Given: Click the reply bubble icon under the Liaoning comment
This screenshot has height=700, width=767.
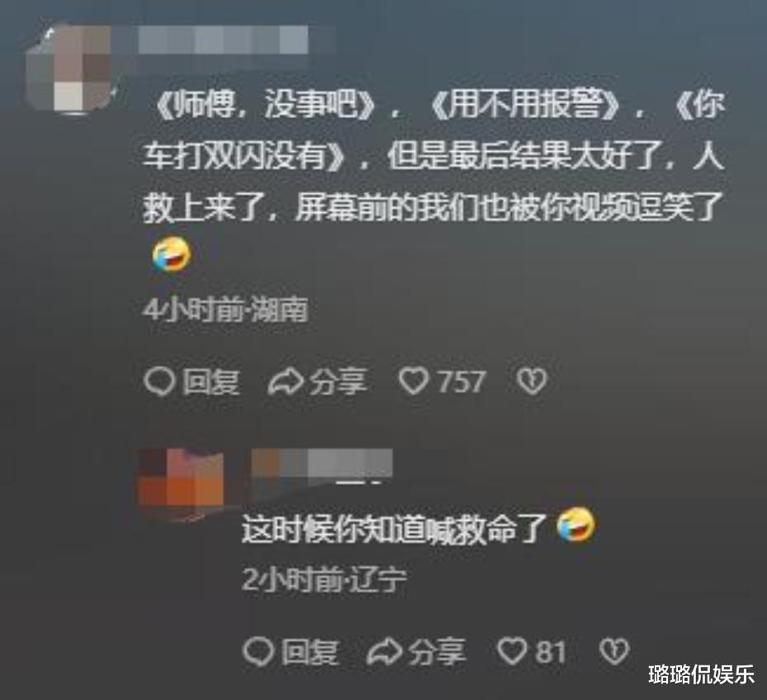Looking at the screenshot, I should [258, 653].
